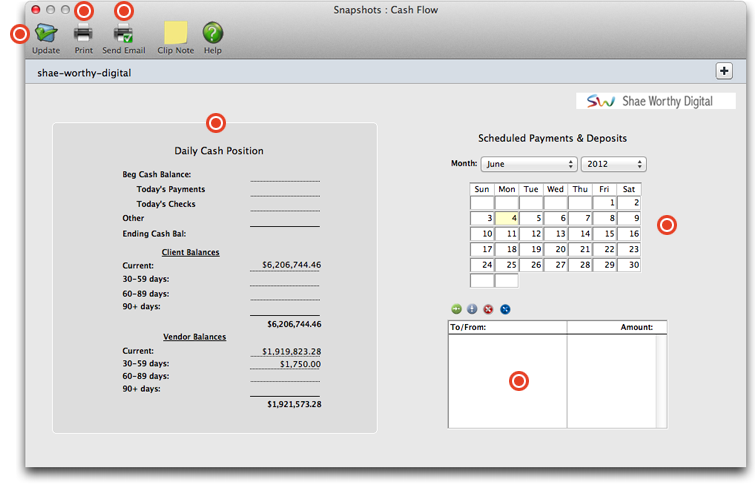Image resolution: width=755 pixels, height=485 pixels.
Task: Select June 15 on the calendar
Action: point(604,234)
